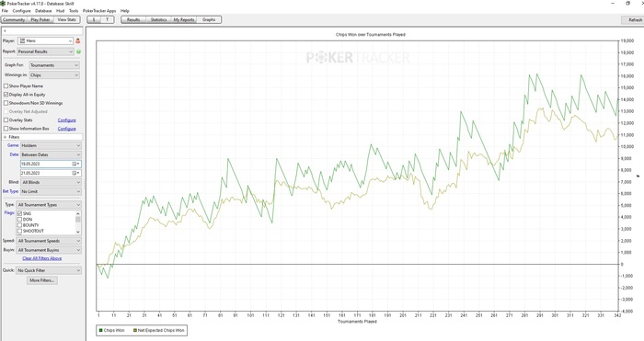Open the Blind dropdown showing All Blinds
The height and width of the screenshot is (341, 644).
(51, 182)
